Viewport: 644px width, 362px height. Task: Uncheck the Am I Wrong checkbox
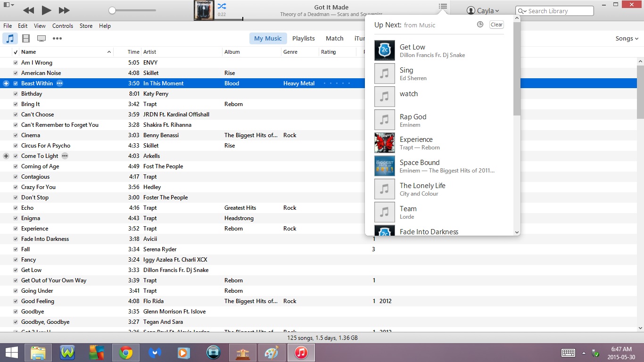tap(16, 63)
